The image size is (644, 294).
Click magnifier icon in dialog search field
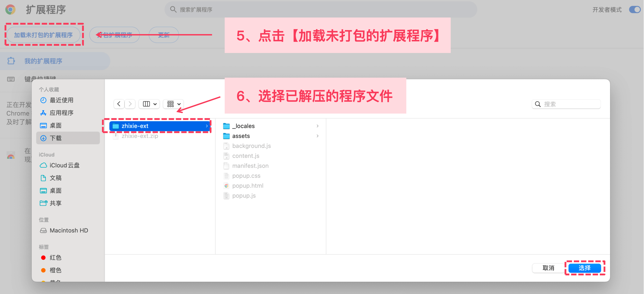point(537,104)
